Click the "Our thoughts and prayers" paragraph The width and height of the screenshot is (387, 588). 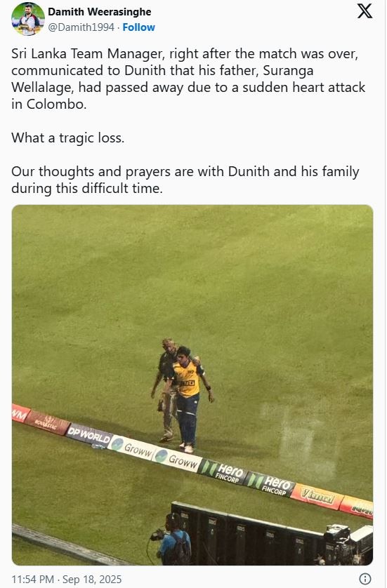185,180
